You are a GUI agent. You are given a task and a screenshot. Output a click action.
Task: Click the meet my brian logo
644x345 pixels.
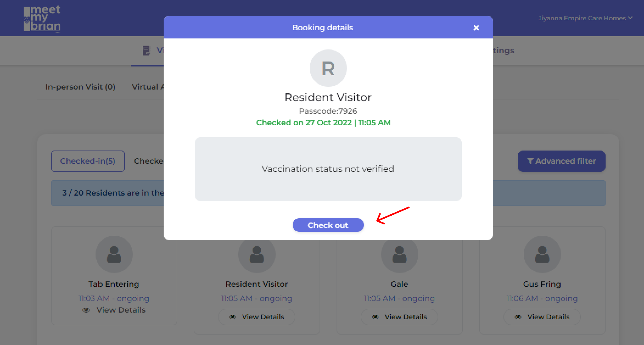tap(42, 19)
